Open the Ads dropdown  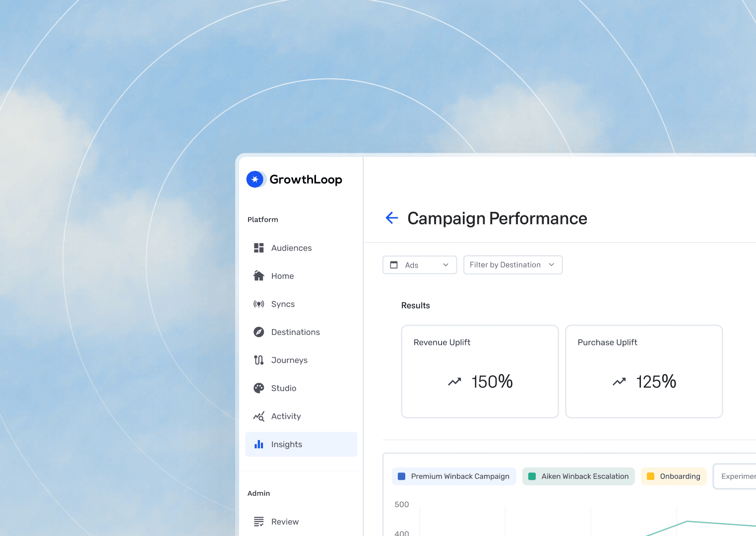pos(419,265)
